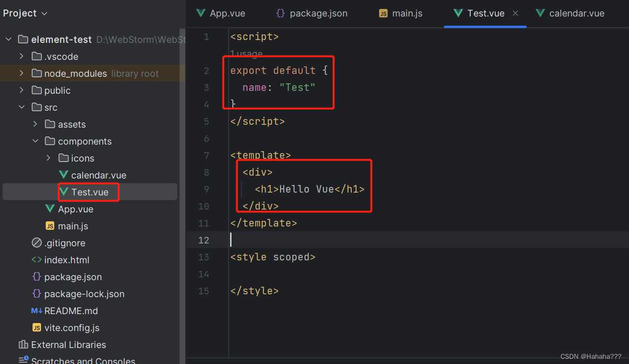Click the .gitignore file icon
629x364 pixels.
[36, 243]
